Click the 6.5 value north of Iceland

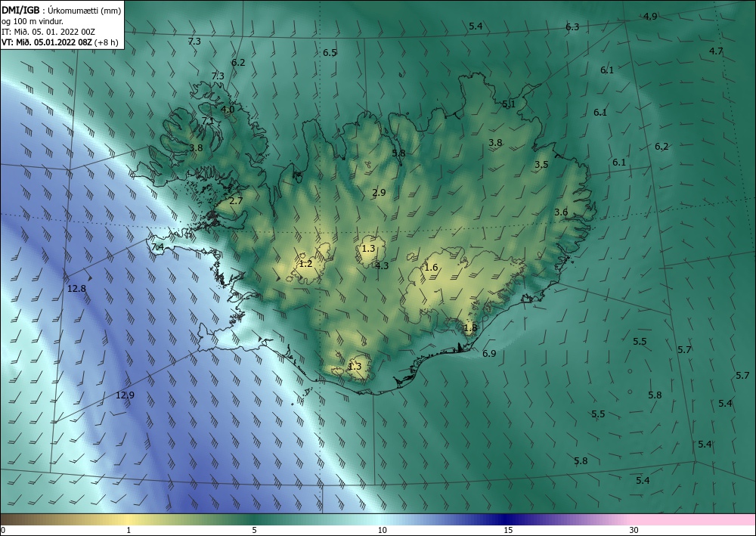pyautogui.click(x=330, y=52)
